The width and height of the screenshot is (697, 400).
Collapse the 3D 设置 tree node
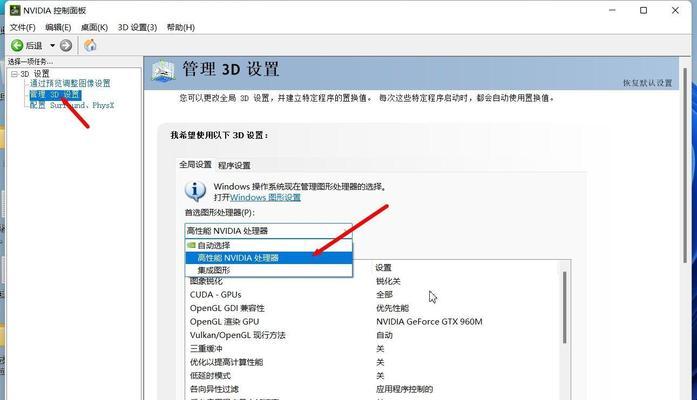click(14, 74)
